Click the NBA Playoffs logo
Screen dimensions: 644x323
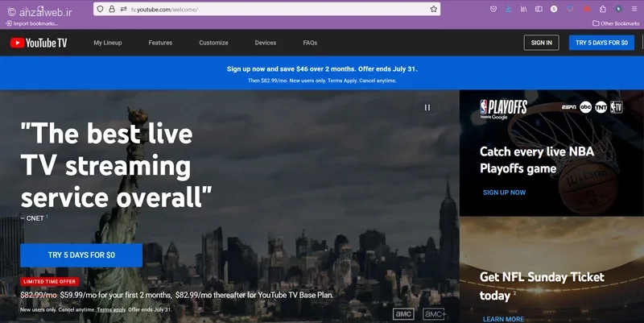pos(504,109)
